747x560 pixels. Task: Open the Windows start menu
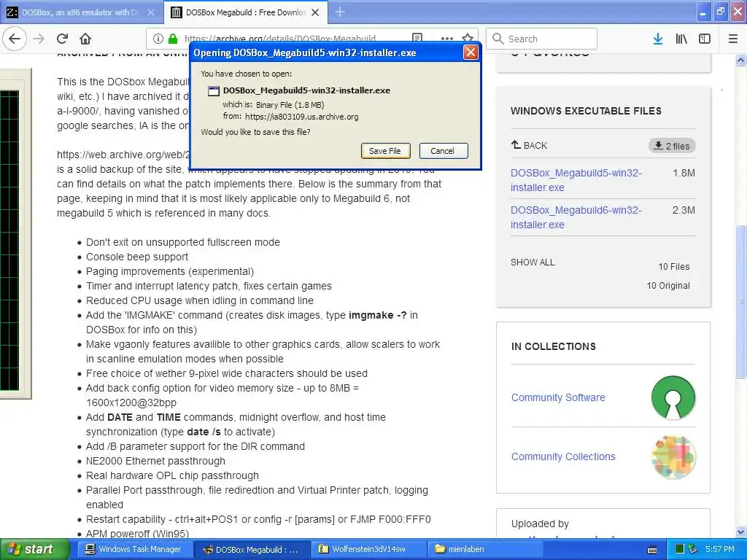click(x=34, y=549)
